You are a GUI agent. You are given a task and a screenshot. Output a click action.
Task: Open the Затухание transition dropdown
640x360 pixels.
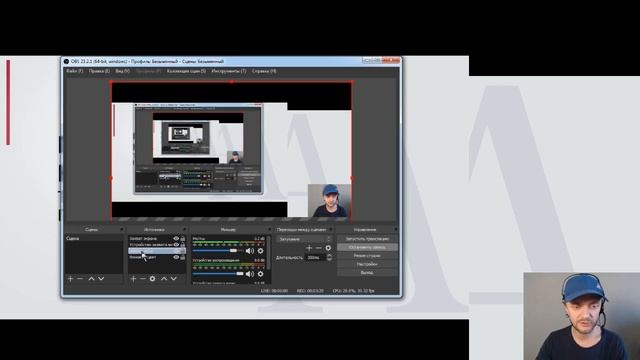[x=305, y=239]
